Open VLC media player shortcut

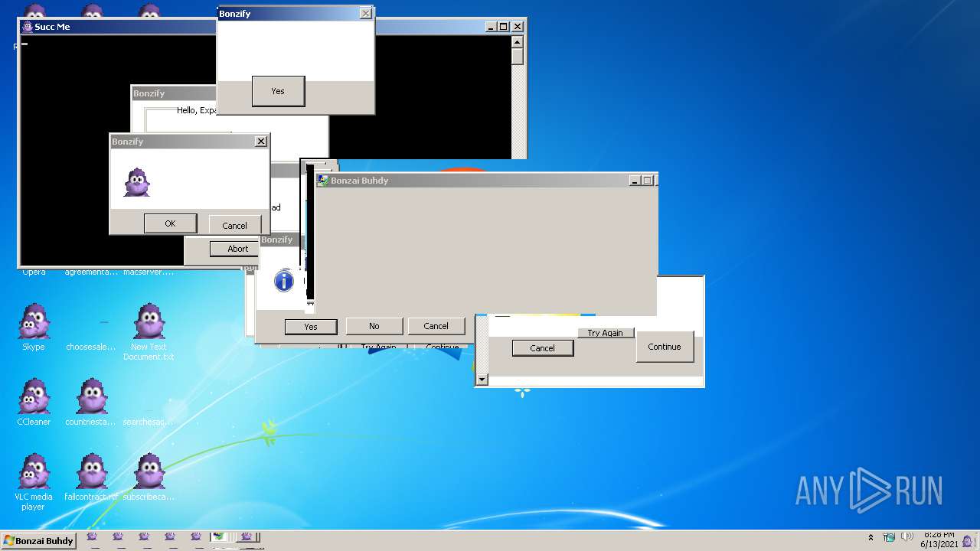click(34, 481)
